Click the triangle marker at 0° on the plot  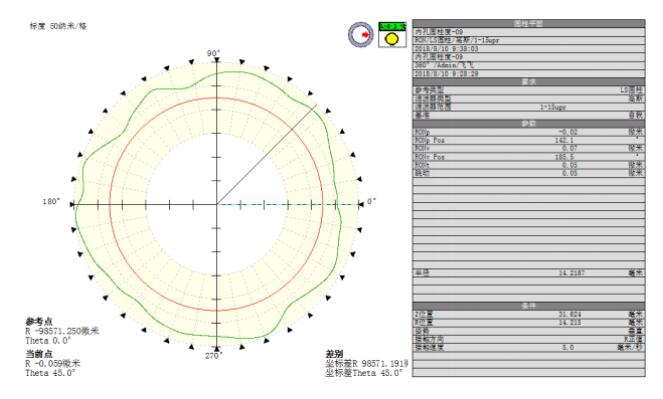coord(361,205)
